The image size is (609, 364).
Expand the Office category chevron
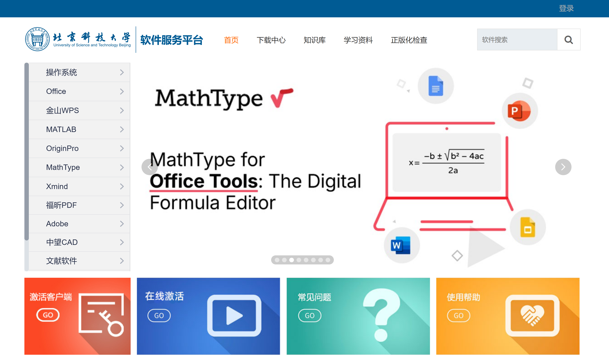122,92
